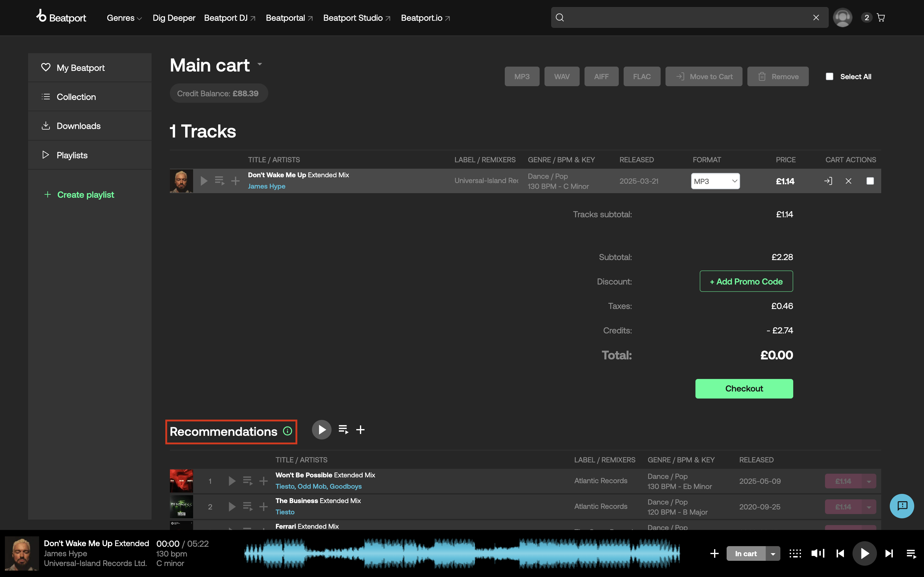Remove Don't Wake Me Up from cart
Viewport: 924px width, 577px height.
(849, 181)
